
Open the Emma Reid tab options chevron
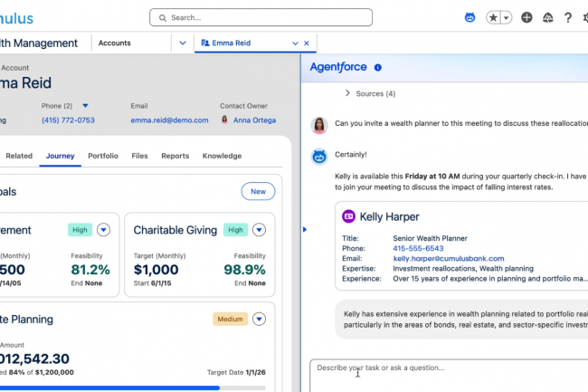[295, 43]
